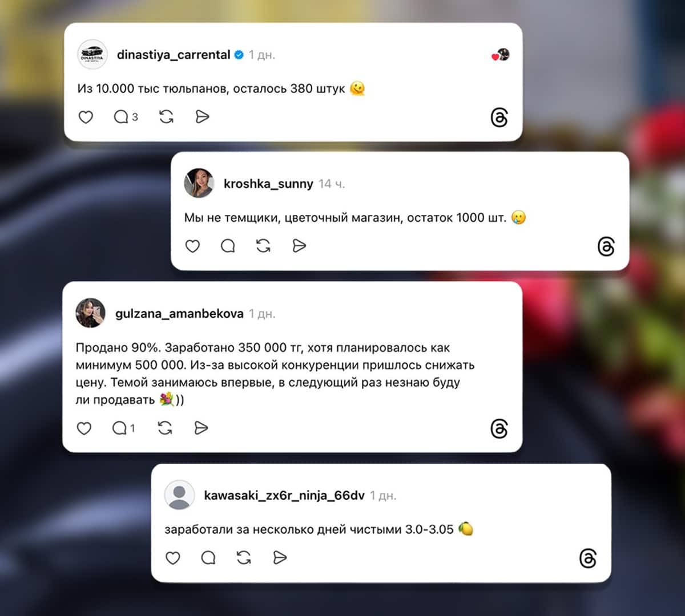Open kroshka_sunny profile username link

pyautogui.click(x=268, y=184)
